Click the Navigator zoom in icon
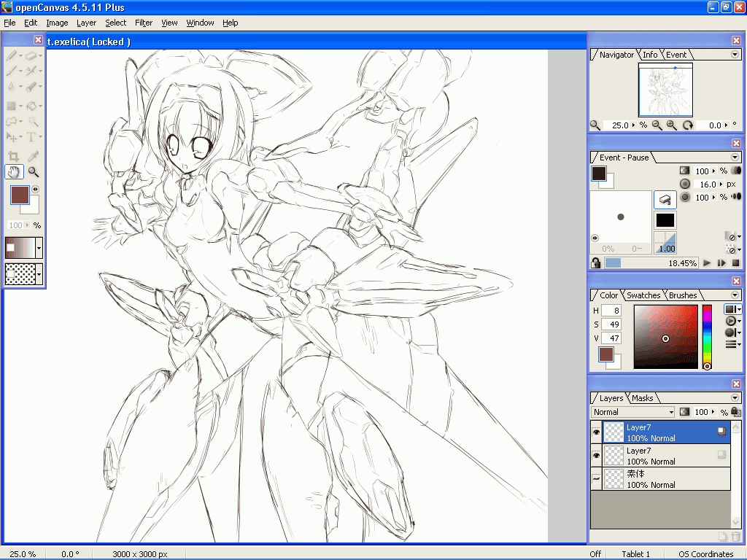The height and width of the screenshot is (560, 747). [672, 125]
